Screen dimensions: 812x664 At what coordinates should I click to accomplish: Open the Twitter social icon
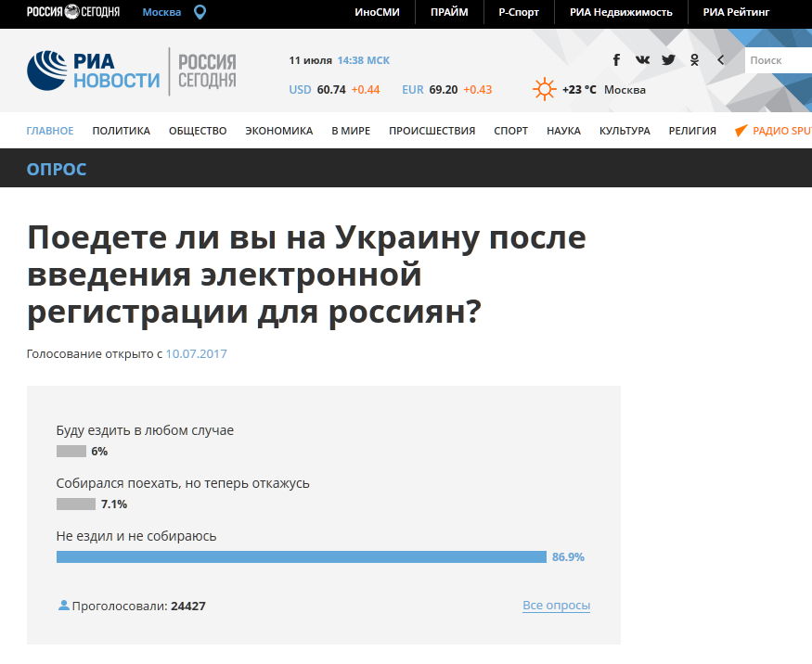point(668,58)
